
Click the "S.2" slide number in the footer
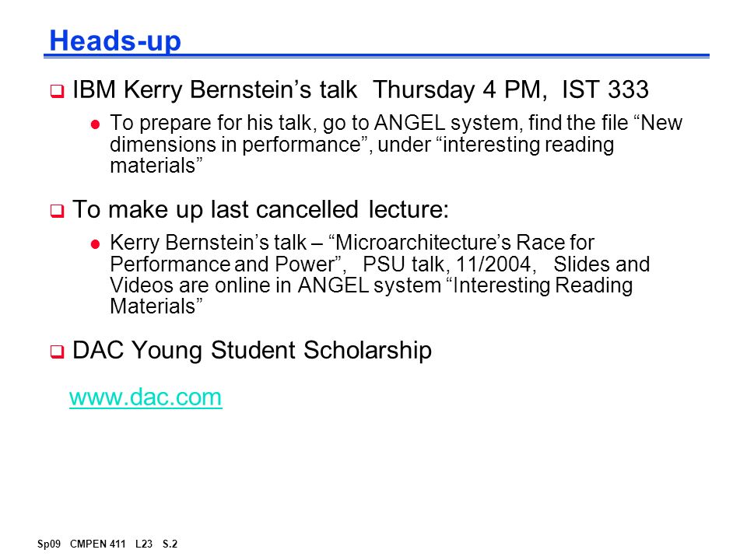(170, 544)
